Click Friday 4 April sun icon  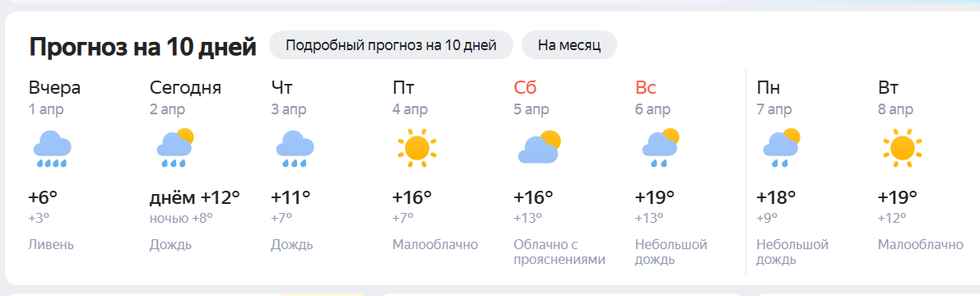point(417,148)
